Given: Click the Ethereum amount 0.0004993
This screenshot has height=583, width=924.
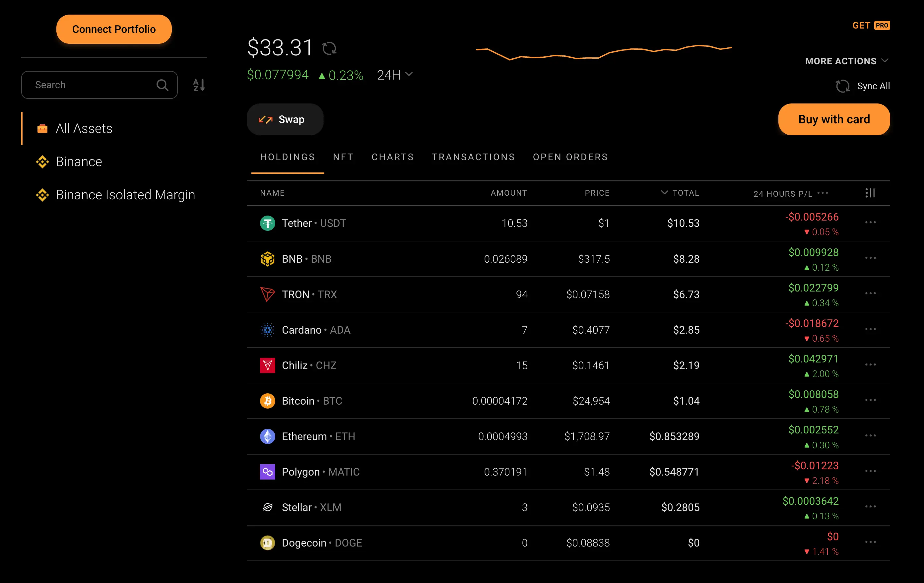Looking at the screenshot, I should tap(503, 436).
